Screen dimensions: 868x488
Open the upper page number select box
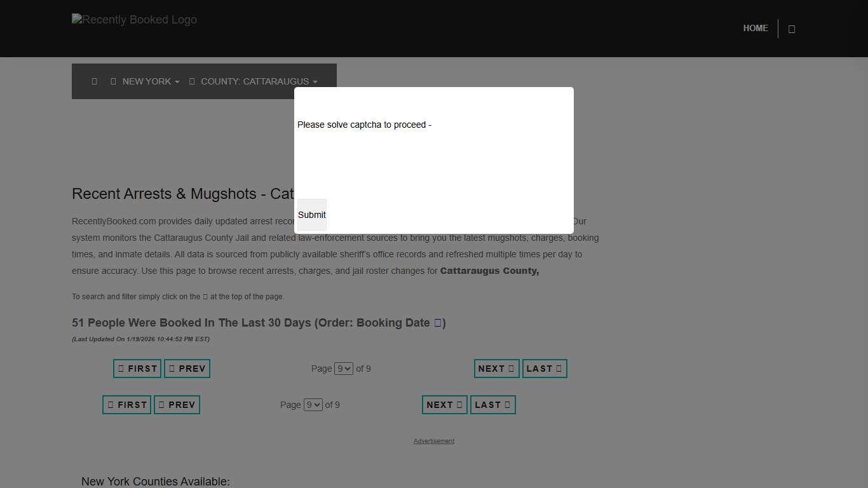344,369
